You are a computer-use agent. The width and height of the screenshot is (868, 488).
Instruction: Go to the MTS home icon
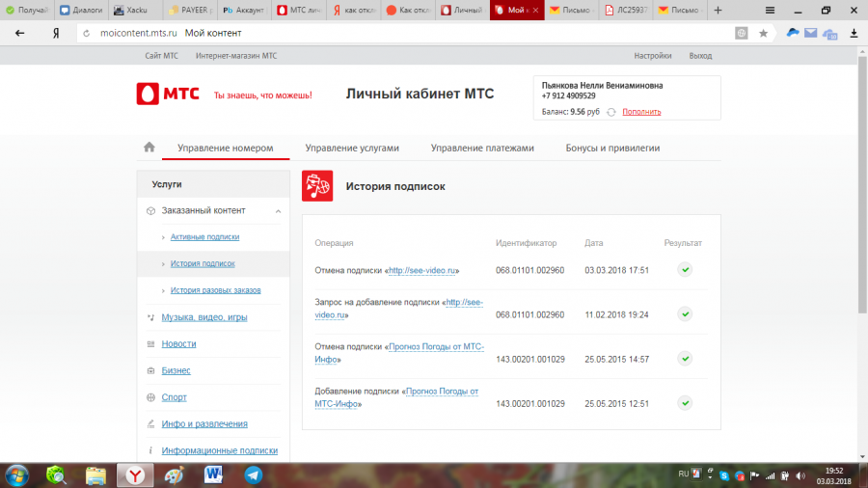(x=149, y=148)
